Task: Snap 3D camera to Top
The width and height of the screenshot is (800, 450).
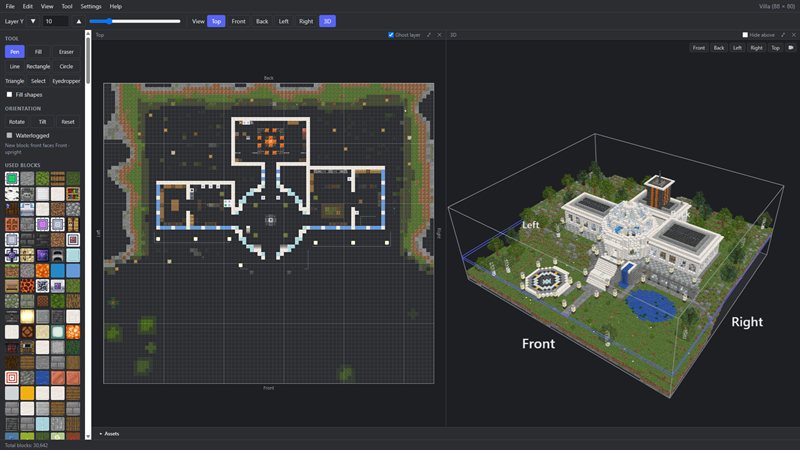Action: [x=776, y=47]
